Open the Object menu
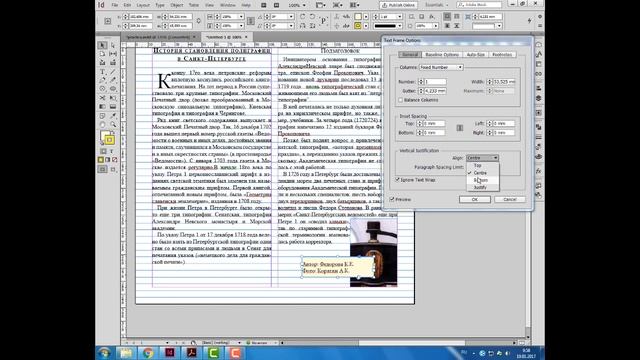Image resolution: width=640 pixels, height=360 pixels. point(177,5)
